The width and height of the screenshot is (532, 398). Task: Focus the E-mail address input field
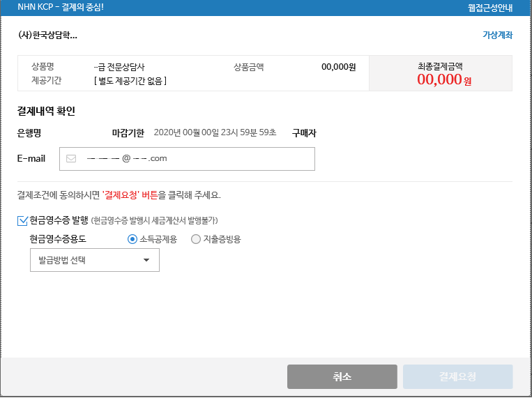click(195, 158)
